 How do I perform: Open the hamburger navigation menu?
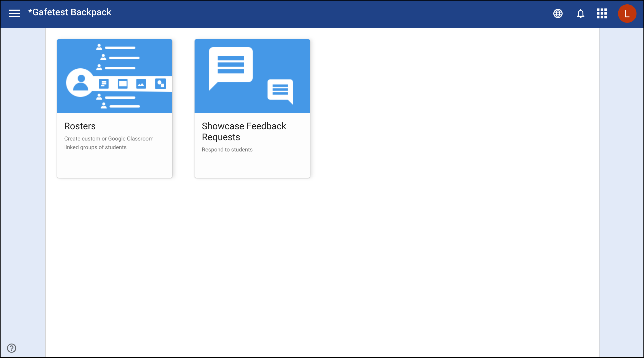coord(14,13)
